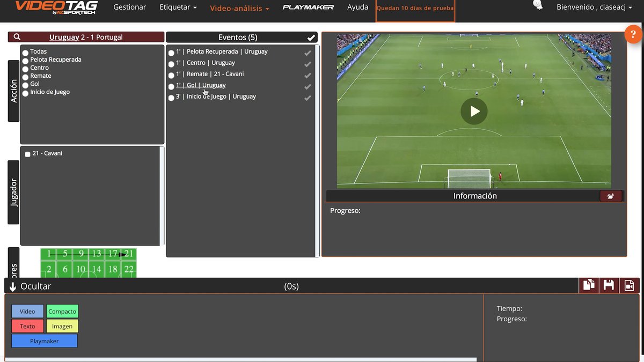Open the Etiquetar dropdown menu
644x362 pixels.
point(178,8)
